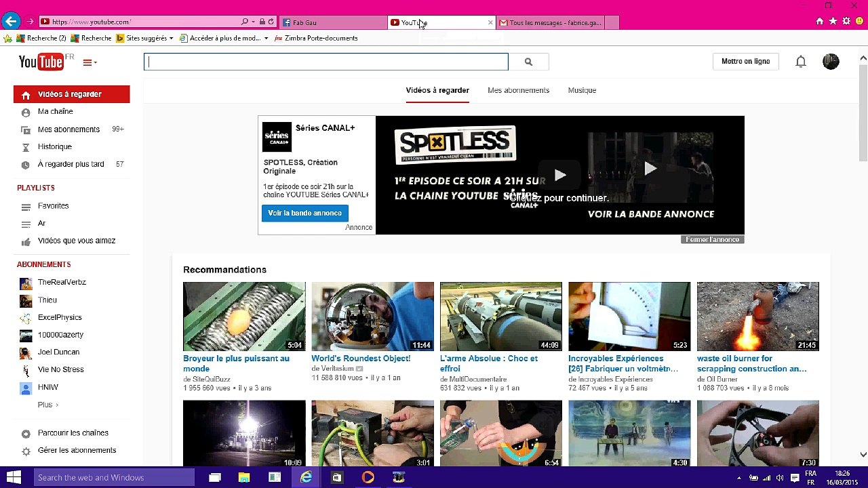
Task: Refresh the page from the address bar
Action: [x=271, y=22]
